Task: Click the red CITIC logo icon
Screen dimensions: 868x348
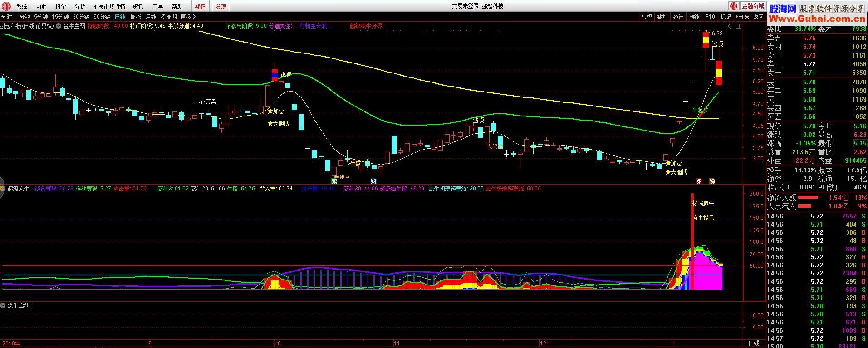Action: point(6,6)
